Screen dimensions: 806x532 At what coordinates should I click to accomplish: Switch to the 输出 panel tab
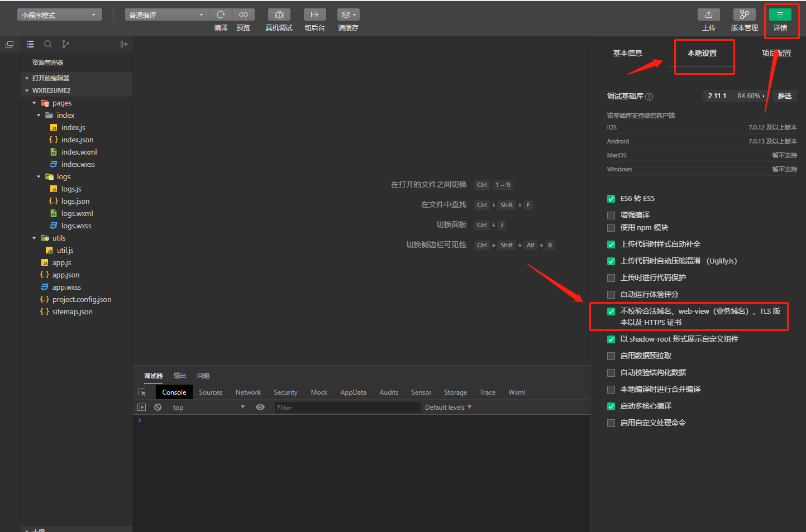pos(179,376)
